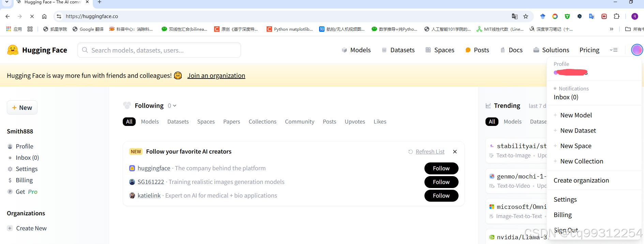
Task: Open Billing in the profile dropdown menu
Action: [x=563, y=215]
